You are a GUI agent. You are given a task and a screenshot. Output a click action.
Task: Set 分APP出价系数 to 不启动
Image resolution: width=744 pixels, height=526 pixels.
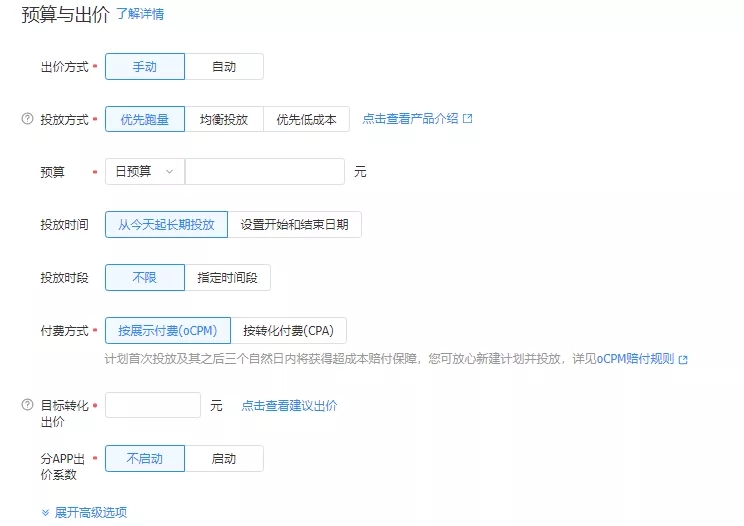[145, 459]
